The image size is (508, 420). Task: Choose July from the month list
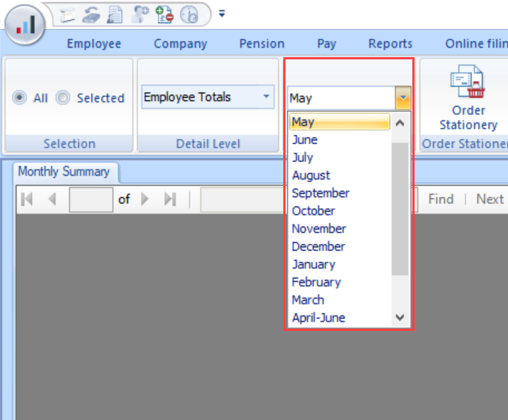click(x=340, y=157)
